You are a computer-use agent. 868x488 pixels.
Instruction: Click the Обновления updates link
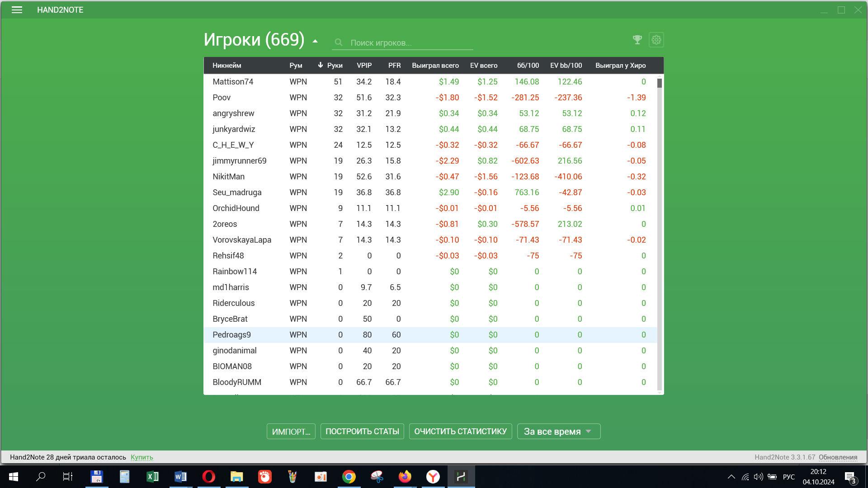(838, 457)
